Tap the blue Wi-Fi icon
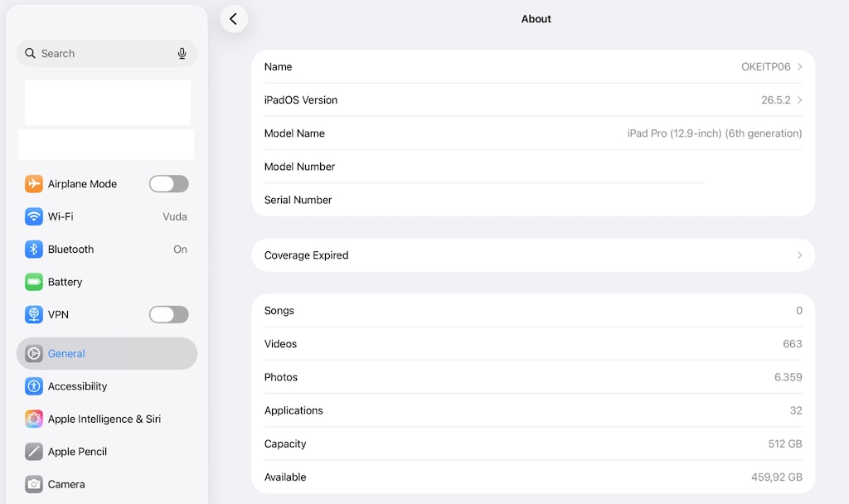Image resolution: width=849 pixels, height=504 pixels. [33, 216]
